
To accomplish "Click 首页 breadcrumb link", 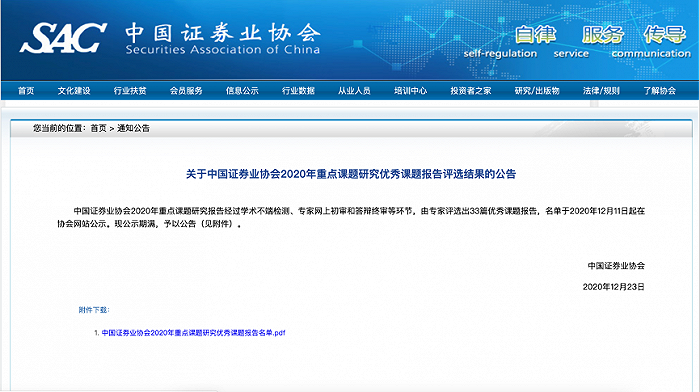I will 99,128.
